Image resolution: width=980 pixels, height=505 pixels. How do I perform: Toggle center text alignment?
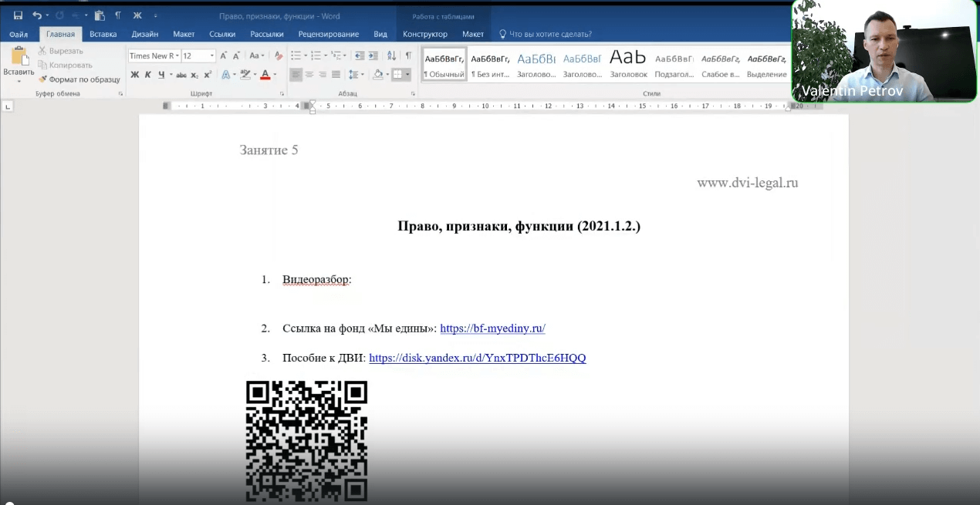pos(309,74)
